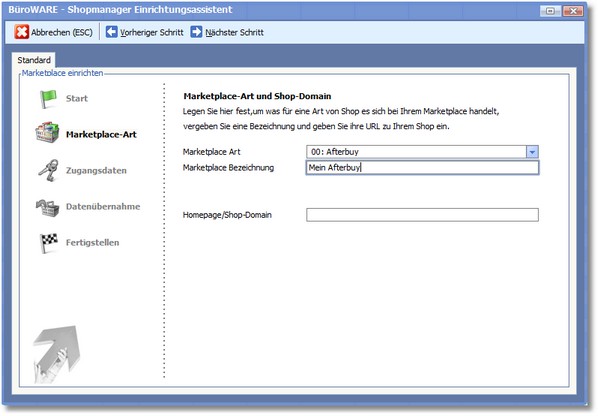Click the blue right arrow next-step icon
The height and width of the screenshot is (416, 598).
[196, 32]
